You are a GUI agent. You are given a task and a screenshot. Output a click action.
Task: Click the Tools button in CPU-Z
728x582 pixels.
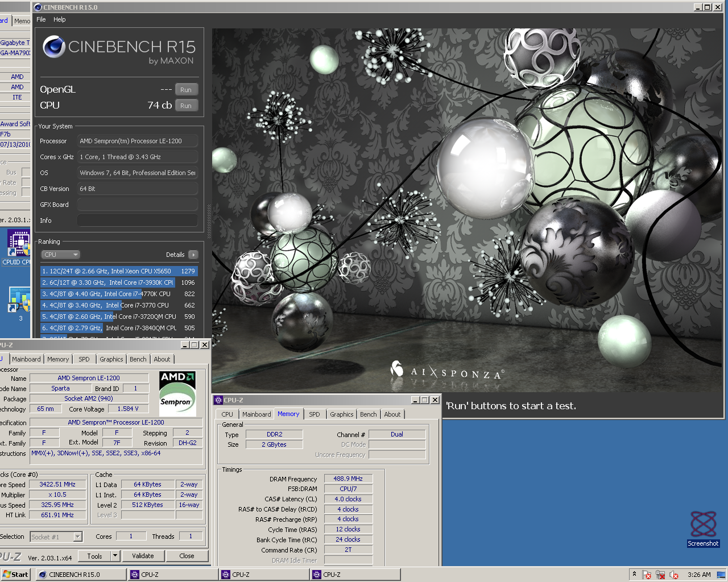(x=94, y=556)
